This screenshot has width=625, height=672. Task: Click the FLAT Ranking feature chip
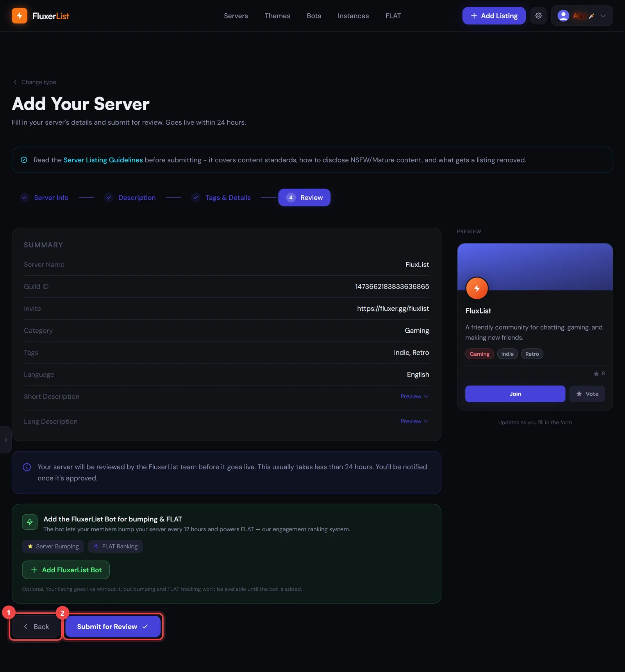116,547
